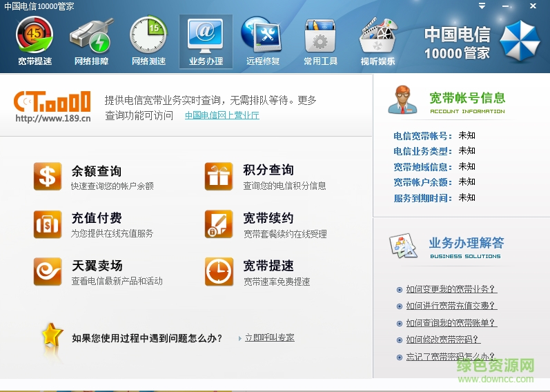Image resolution: width=550 pixels, height=392 pixels.
Task: Click the 余额查询 heading text
Action: [x=97, y=171]
